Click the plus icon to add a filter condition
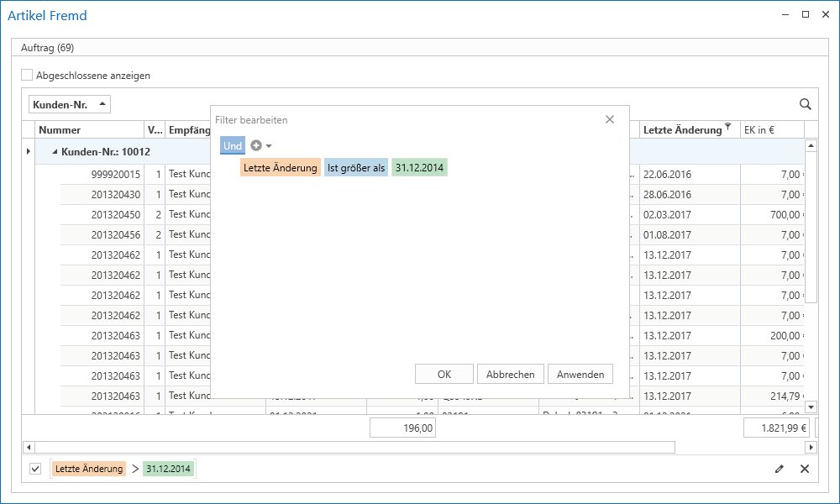The width and height of the screenshot is (840, 504). [x=256, y=145]
